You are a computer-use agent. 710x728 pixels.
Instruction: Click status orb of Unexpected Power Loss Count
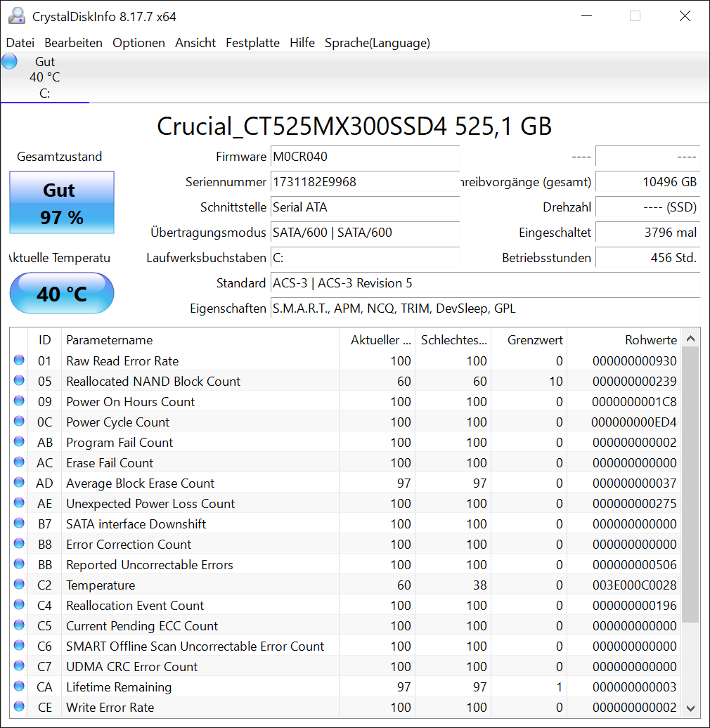19,503
